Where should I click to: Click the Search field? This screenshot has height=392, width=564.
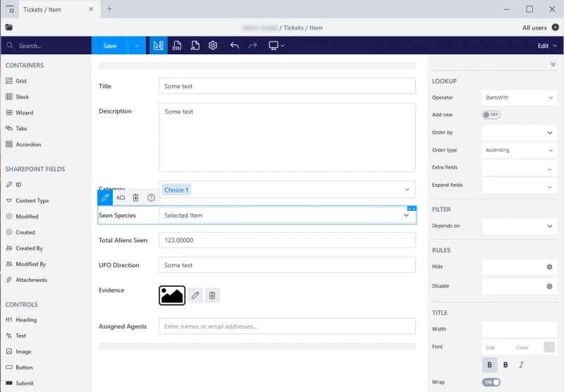pyautogui.click(x=46, y=46)
